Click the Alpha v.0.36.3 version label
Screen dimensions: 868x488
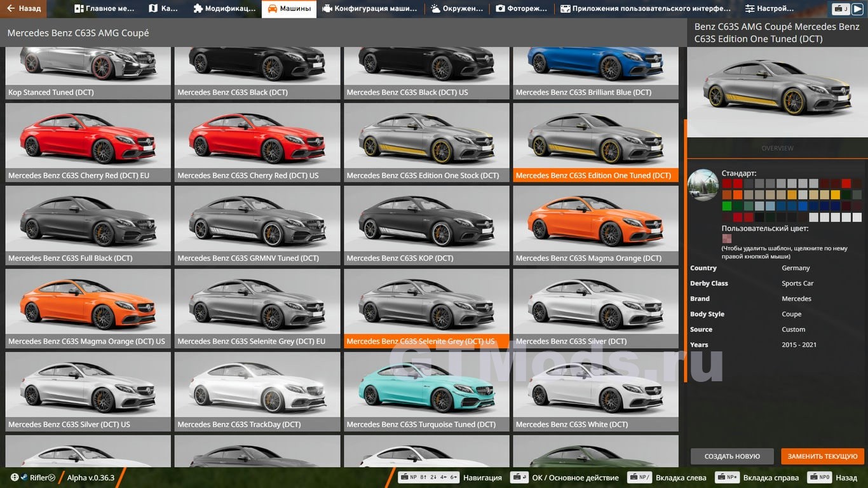pos(91,478)
